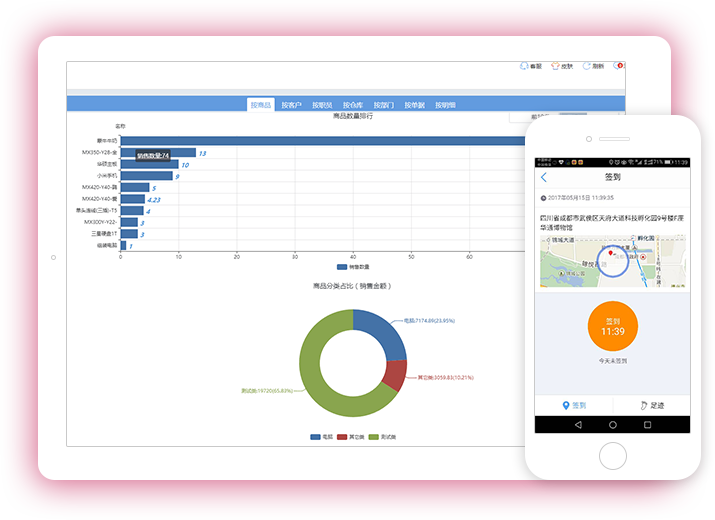The height and width of the screenshot is (520, 715).
Task: Tap the blue back arrow on phone
Action: pos(544,178)
